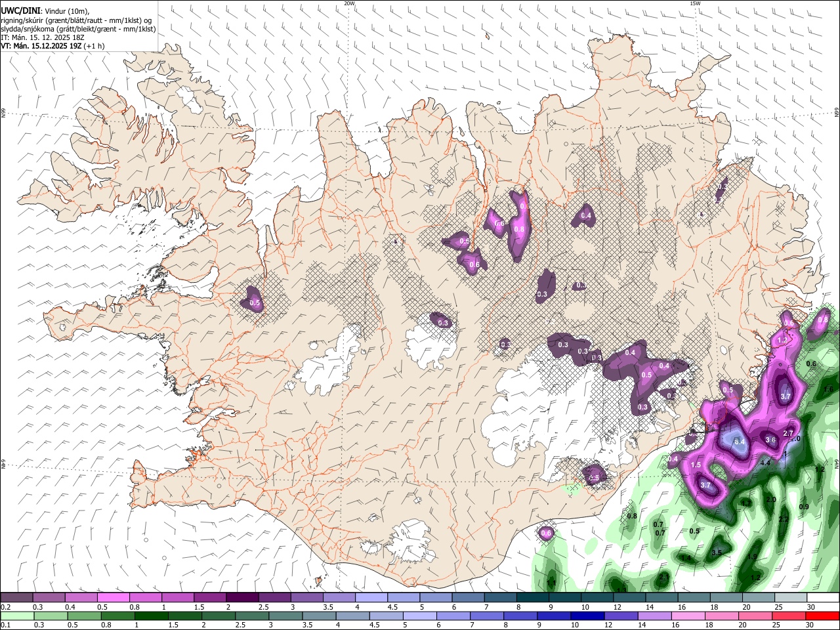Viewport: 840px width, 630px height.
Task: Pick the upper legend 2 dark purple swatch
Action: [x=242, y=598]
